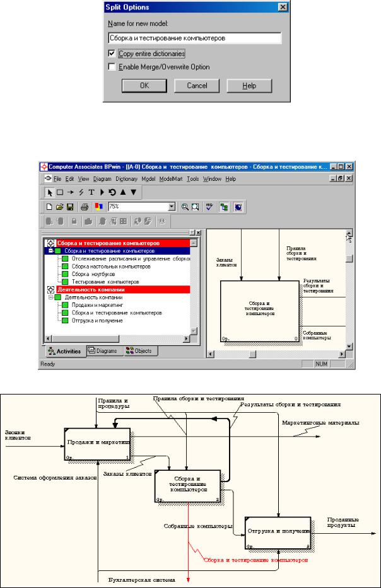Click the Name for new model field

tap(194, 38)
